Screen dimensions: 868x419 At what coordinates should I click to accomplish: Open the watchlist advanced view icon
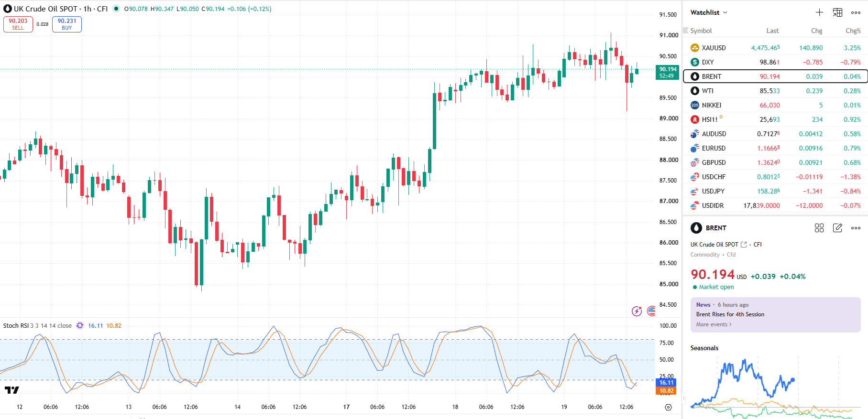point(837,12)
